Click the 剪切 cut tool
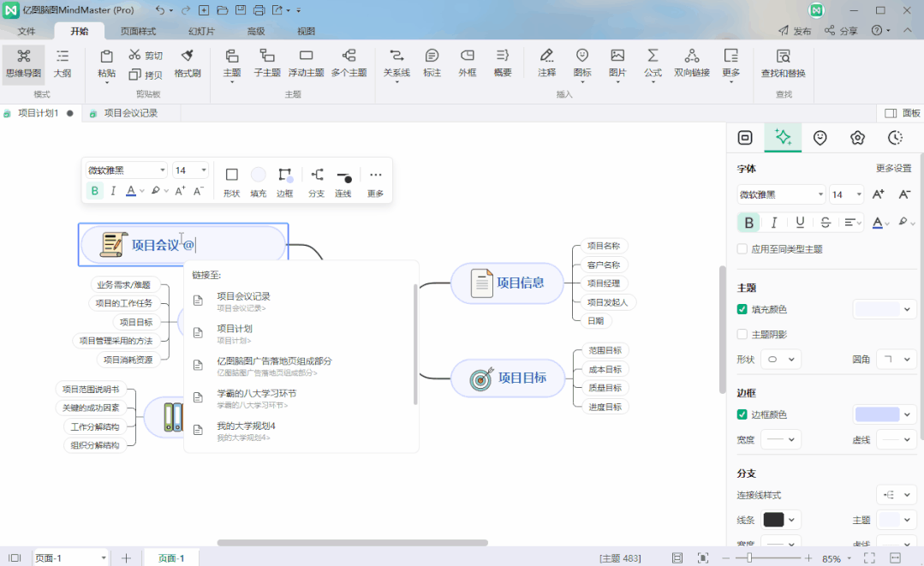 pos(146,56)
